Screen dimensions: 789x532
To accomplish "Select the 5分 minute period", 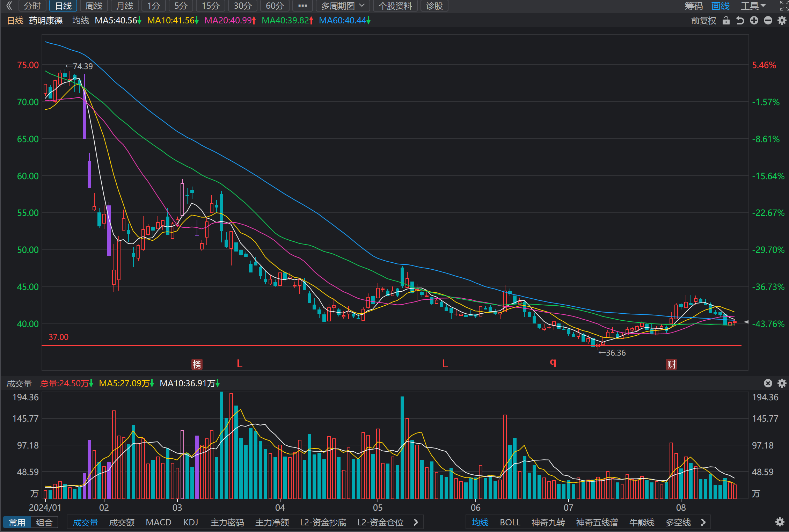I will point(181,6).
